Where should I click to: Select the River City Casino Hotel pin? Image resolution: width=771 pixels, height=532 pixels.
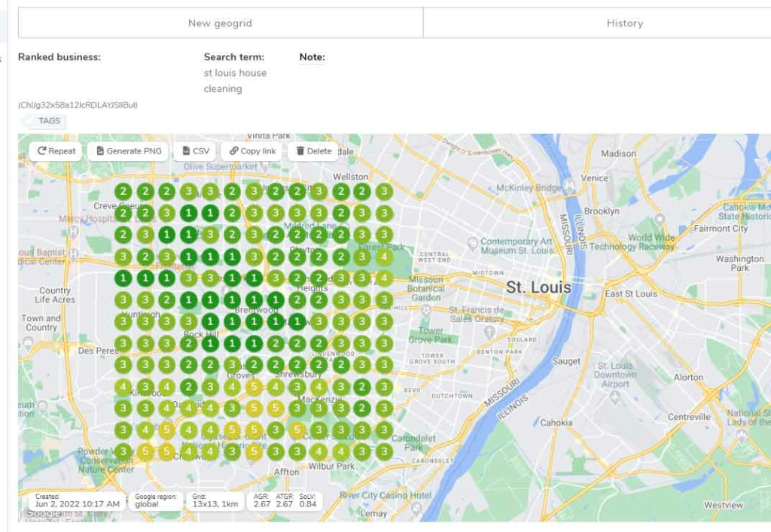coord(416,509)
